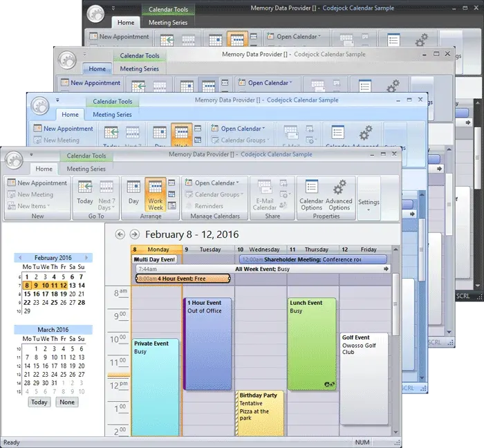
Task: Select the small Month view icon in Arrange
Action: (171, 194)
